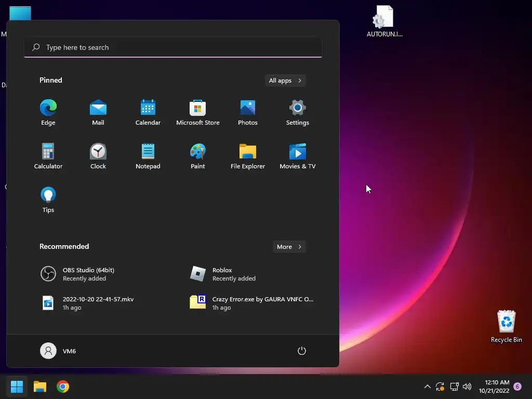This screenshot has width=532, height=399.
Task: Open the Tips app
Action: (48, 200)
